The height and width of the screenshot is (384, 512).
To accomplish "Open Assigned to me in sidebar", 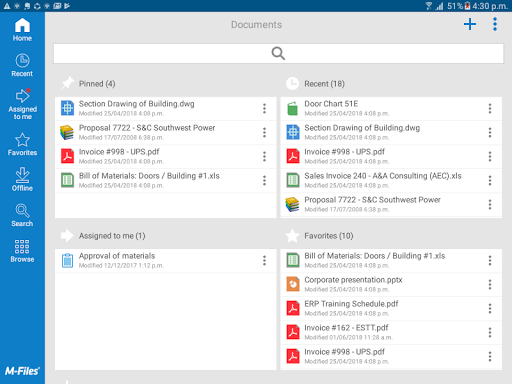I will 22,104.
